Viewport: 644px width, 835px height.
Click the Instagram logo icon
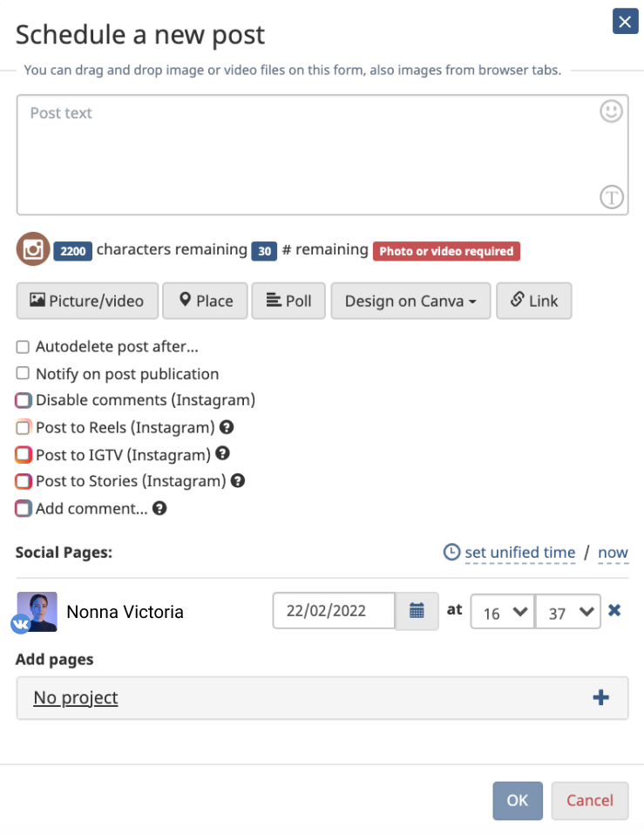pyautogui.click(x=33, y=250)
